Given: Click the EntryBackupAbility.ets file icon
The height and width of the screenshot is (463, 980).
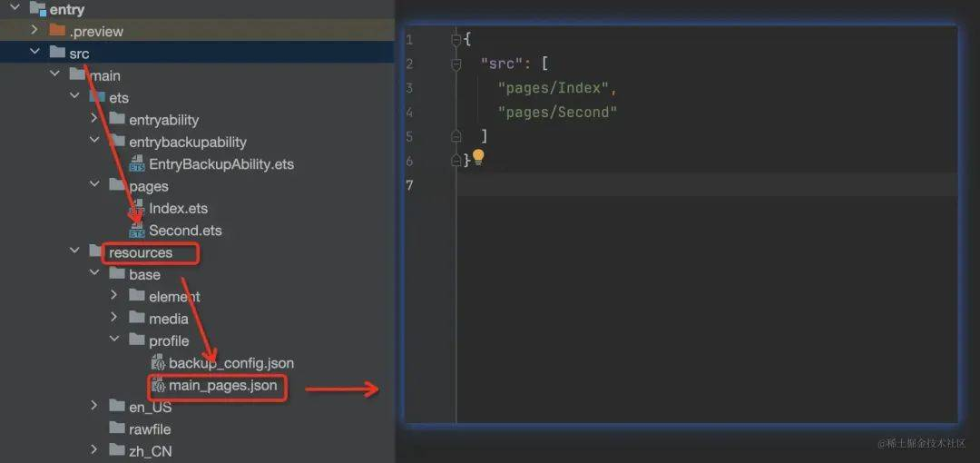Looking at the screenshot, I should (x=137, y=163).
